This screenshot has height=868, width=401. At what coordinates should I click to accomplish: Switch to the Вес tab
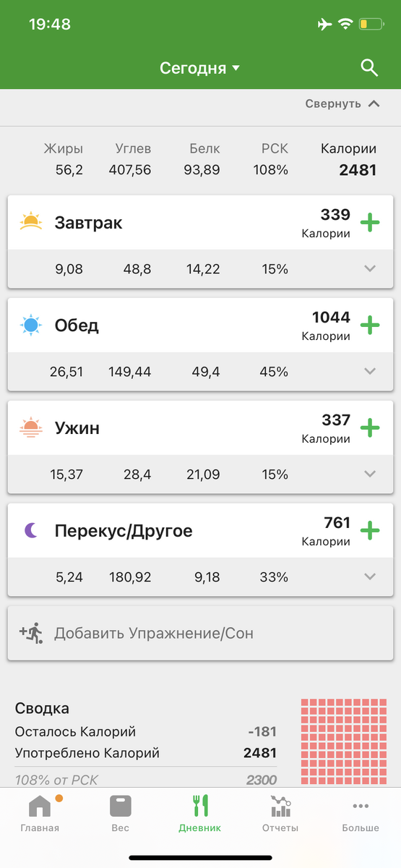click(120, 814)
